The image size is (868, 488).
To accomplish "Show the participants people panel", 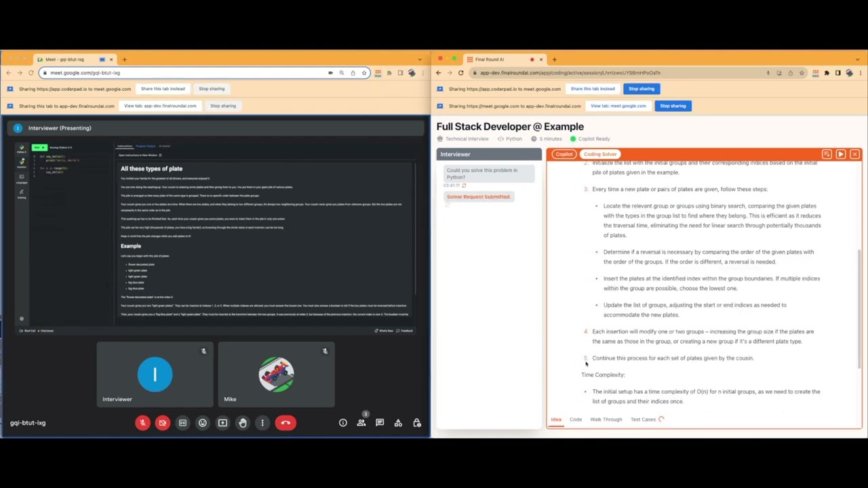I will click(x=361, y=423).
